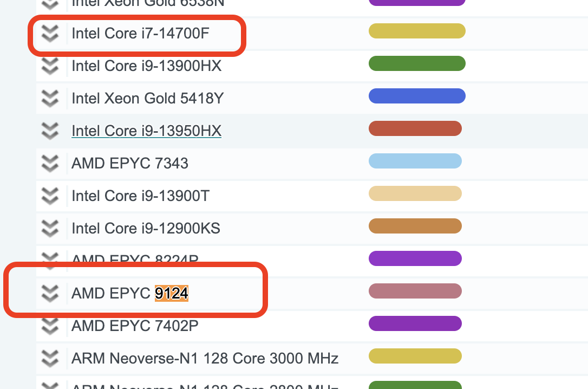Open the Intel Core i9-12900KS link
The image size is (588, 389).
pyautogui.click(x=146, y=229)
